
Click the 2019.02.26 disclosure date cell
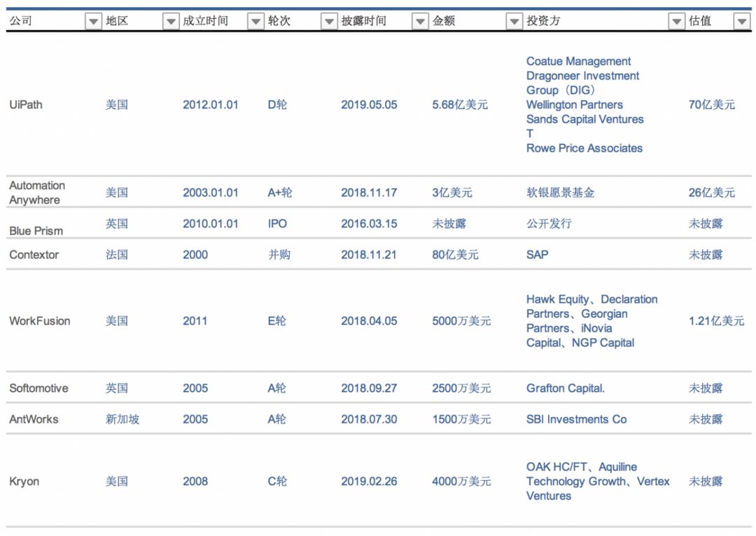(x=370, y=481)
